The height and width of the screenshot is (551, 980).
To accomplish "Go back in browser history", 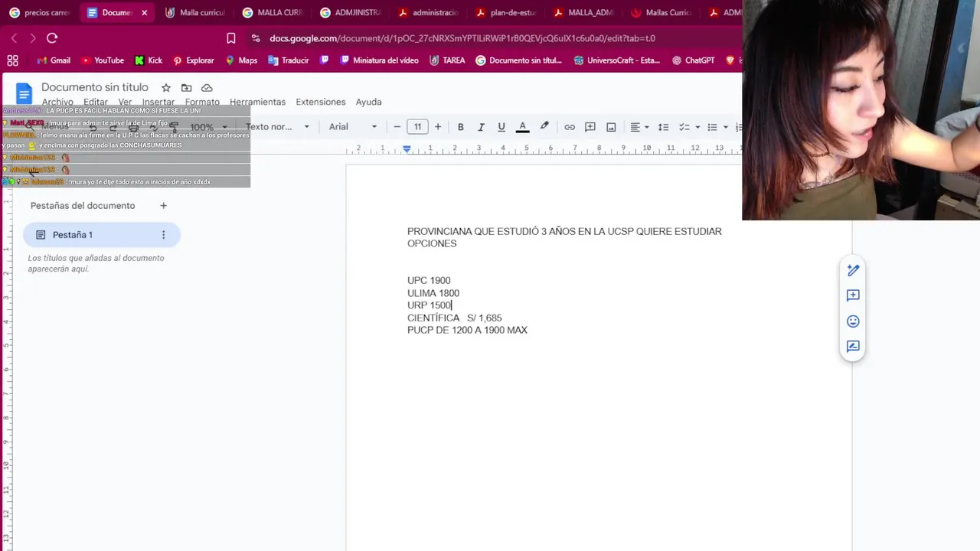I will point(14,38).
